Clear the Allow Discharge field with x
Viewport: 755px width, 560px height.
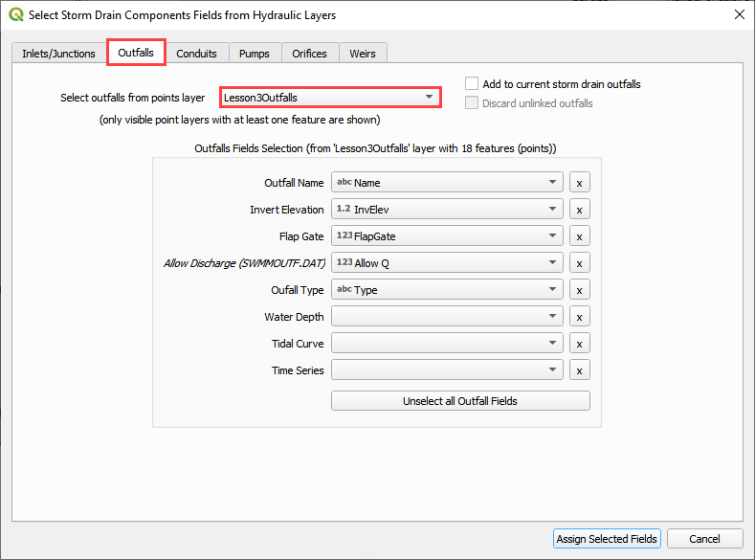click(x=579, y=263)
